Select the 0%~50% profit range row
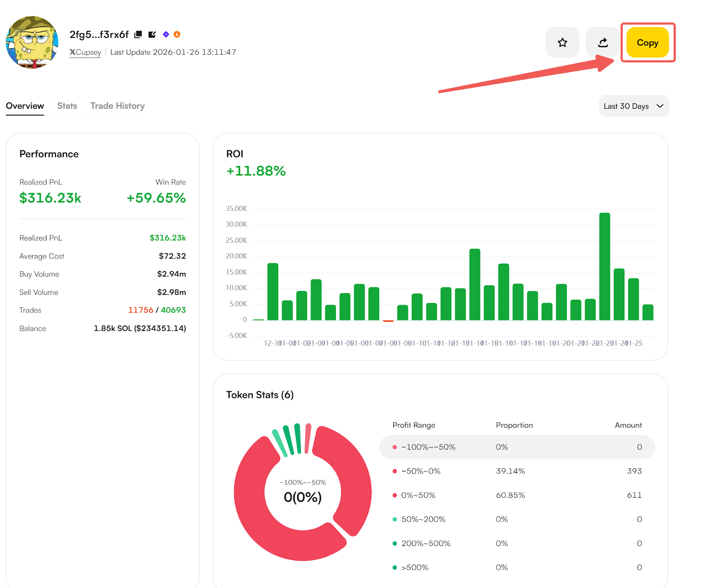This screenshot has width=707, height=588. (x=517, y=495)
